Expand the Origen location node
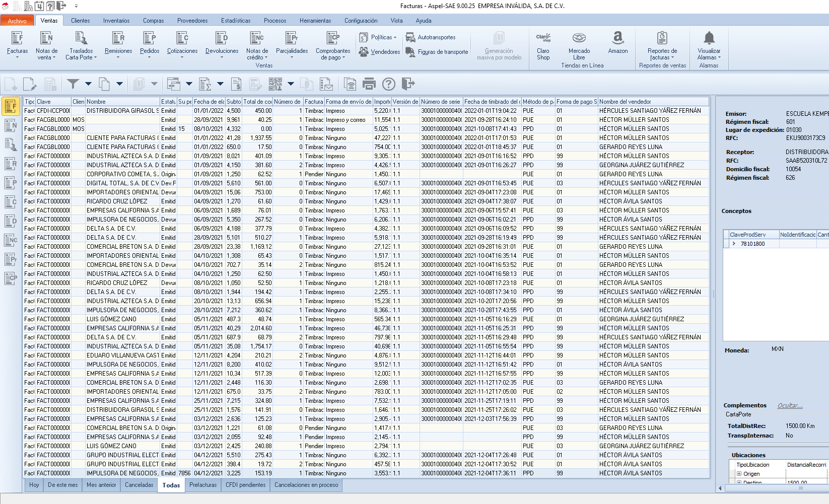 (739, 474)
